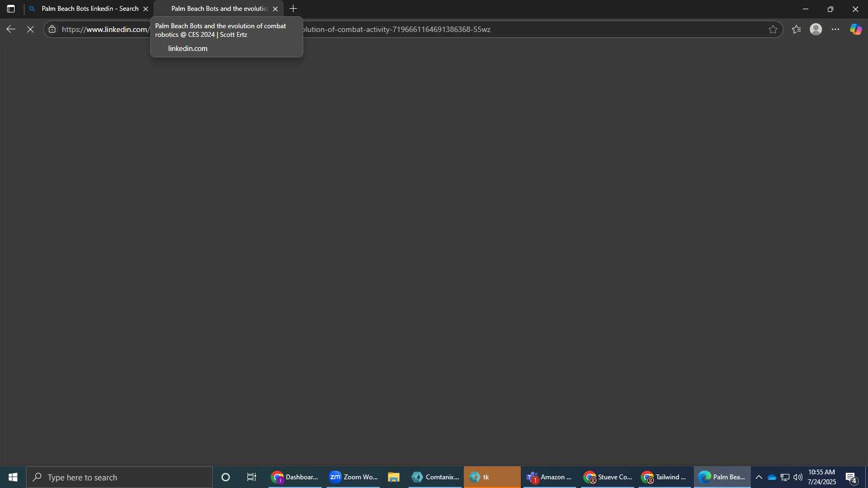
Task: Open OneDrive tray icon
Action: tap(771, 477)
